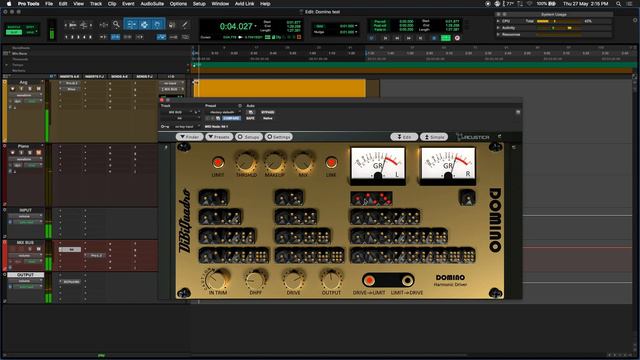The height and width of the screenshot is (360, 640).
Task: Select the Zoomer magnifier tool
Action: coord(116,25)
